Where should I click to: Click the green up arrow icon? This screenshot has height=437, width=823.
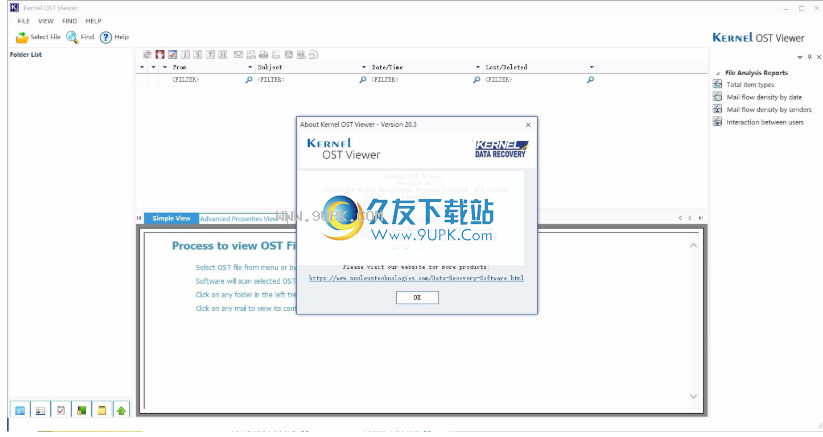click(121, 410)
